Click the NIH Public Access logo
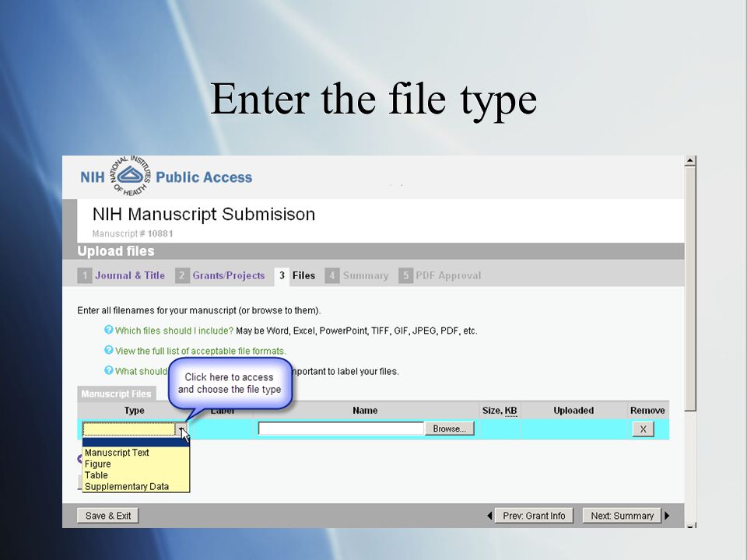Image resolution: width=747 pixels, height=560 pixels. click(167, 177)
